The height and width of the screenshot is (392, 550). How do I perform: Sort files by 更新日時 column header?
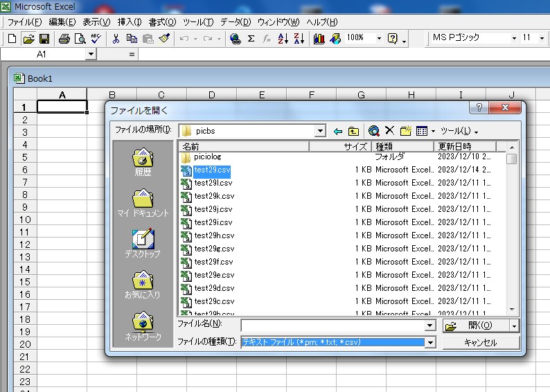pos(465,146)
